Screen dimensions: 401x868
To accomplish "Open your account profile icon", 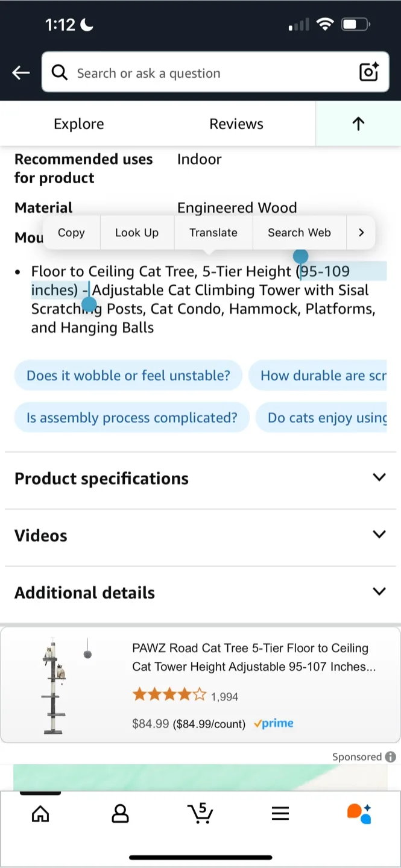I will (120, 814).
